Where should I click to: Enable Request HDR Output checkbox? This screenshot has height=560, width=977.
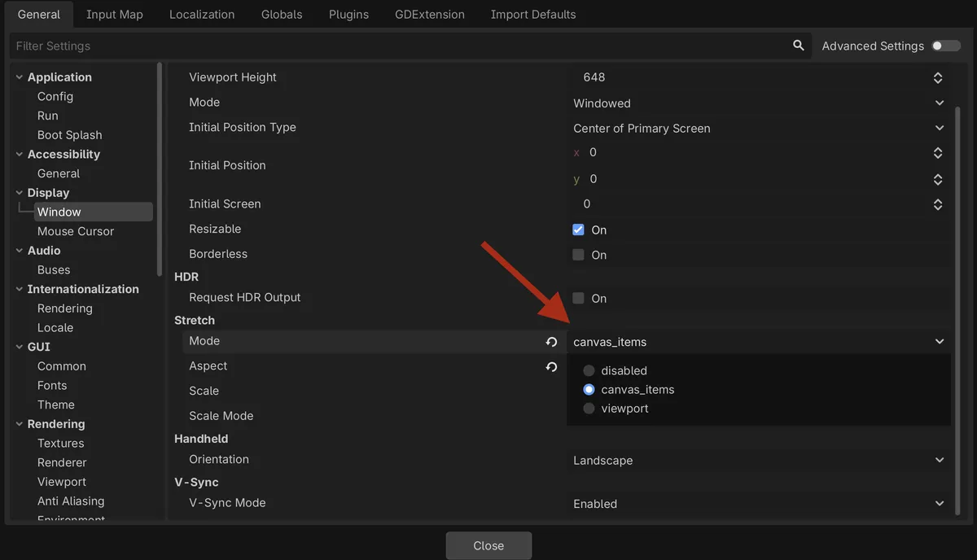(579, 299)
